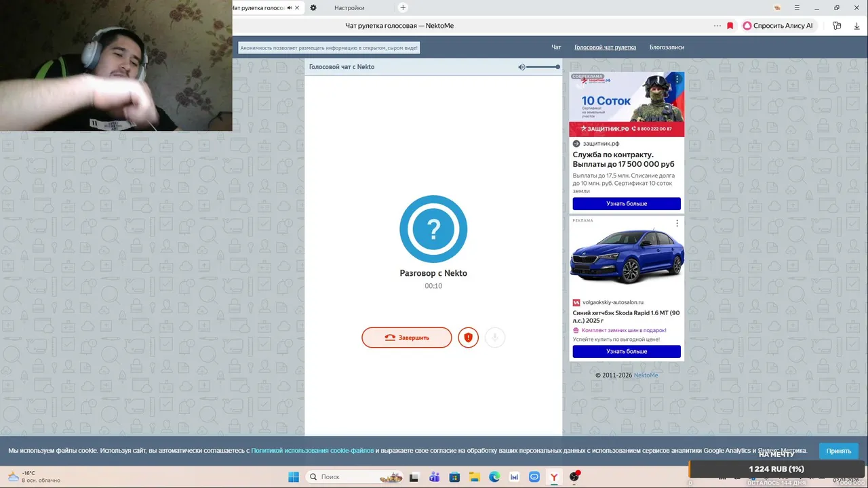The image size is (868, 488).
Task: Click the anonymity tooltip text
Action: pos(329,47)
